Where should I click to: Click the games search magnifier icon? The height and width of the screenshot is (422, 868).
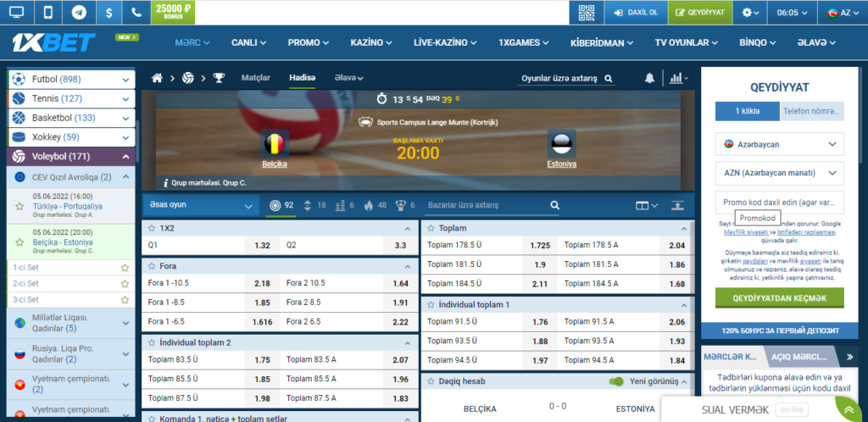click(609, 79)
